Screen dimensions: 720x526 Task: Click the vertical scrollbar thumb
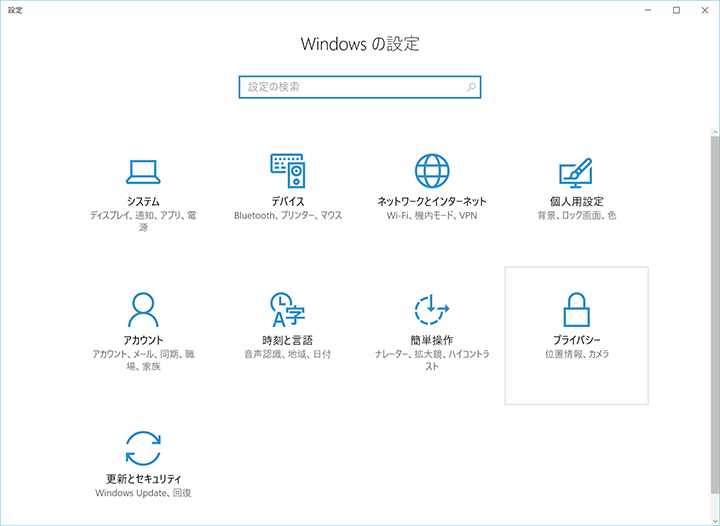[715, 315]
